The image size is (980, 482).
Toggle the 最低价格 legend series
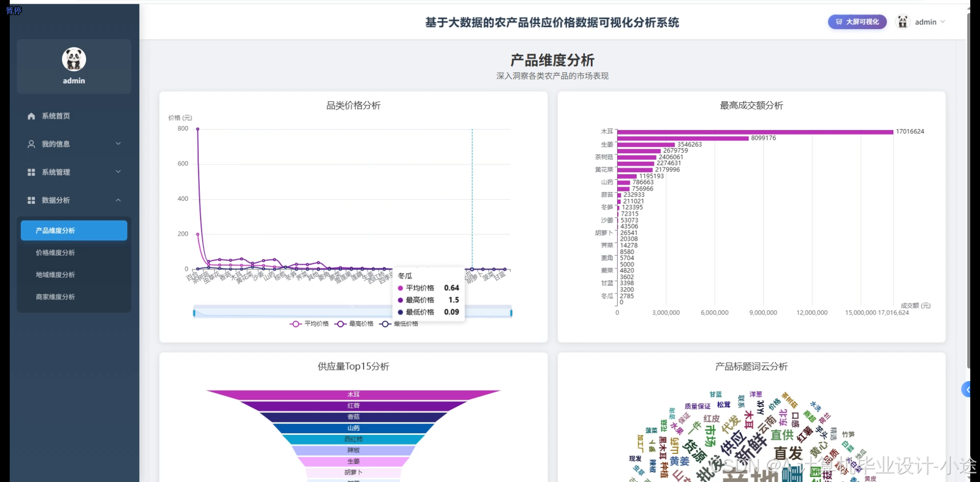pos(399,324)
